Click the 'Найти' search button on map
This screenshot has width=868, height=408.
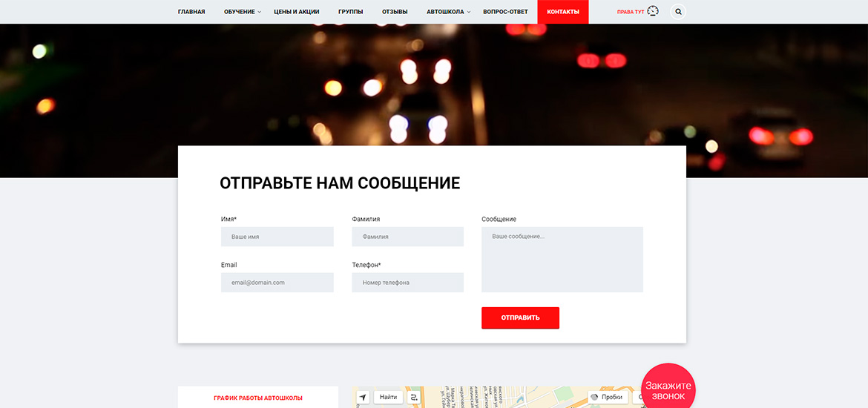pos(388,398)
